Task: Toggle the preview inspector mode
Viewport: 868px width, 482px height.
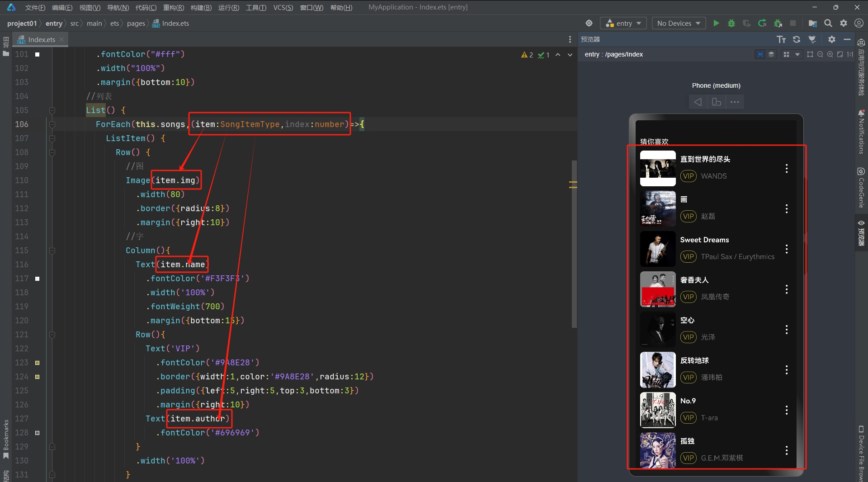Action: [x=760, y=54]
